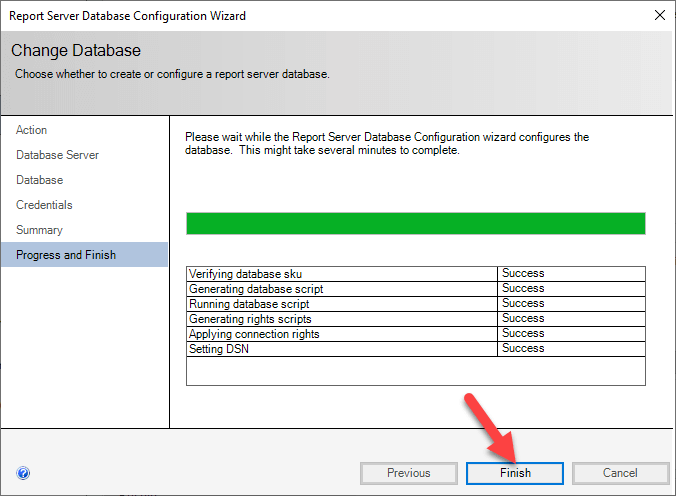Cancel the database configuration wizard
The image size is (676, 496).
(619, 473)
